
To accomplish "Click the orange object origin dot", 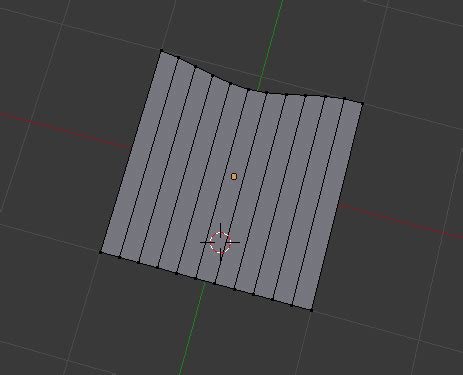I will coord(234,176).
